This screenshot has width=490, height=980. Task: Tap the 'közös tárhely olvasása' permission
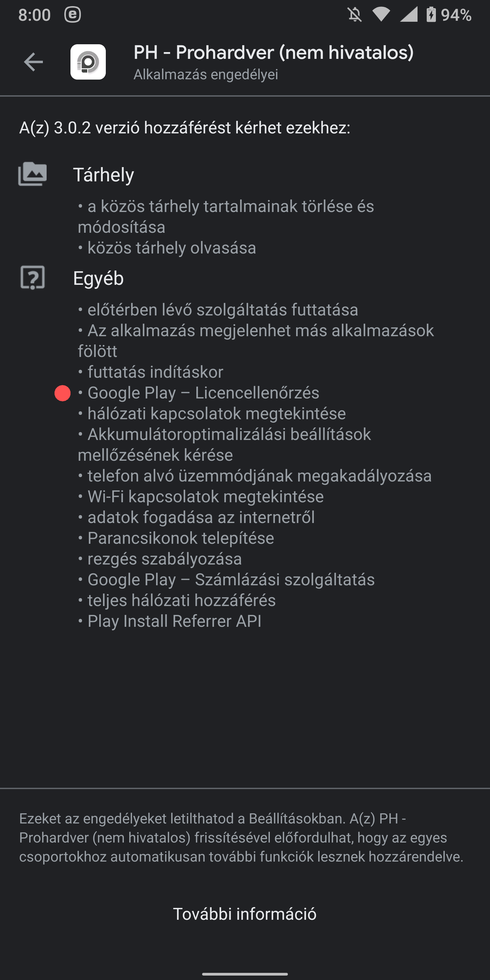point(171,248)
